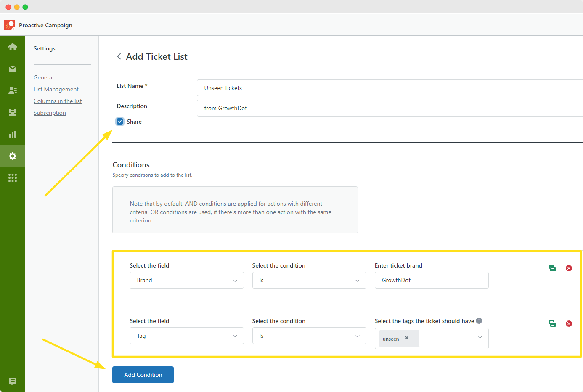The image size is (583, 392).
Task: Minimize the window with yellow button
Action: click(17, 7)
